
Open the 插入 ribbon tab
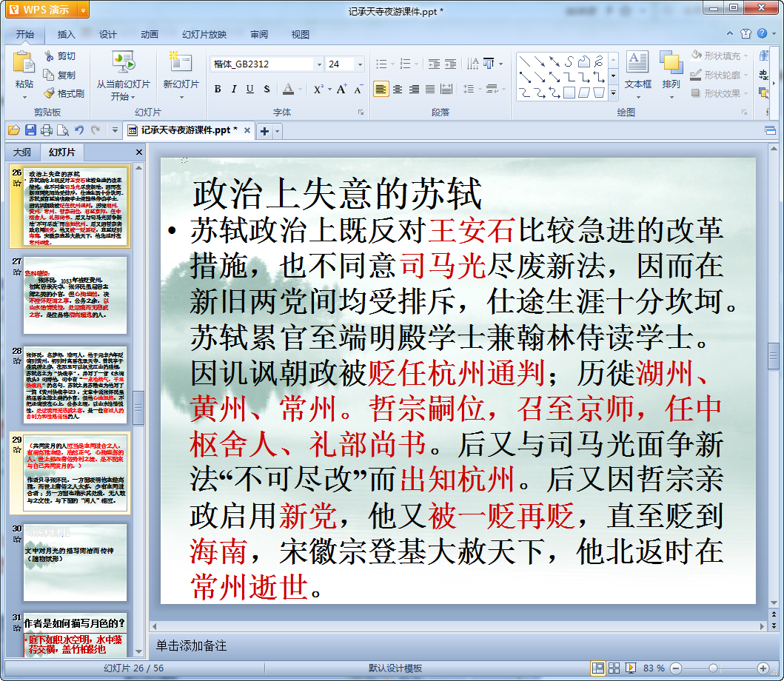point(66,35)
